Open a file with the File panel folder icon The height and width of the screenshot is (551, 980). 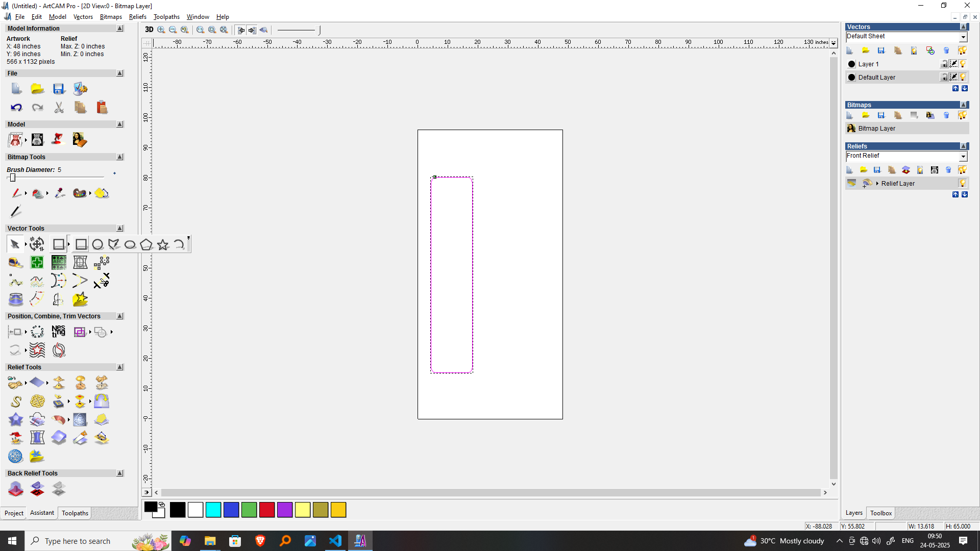pyautogui.click(x=37, y=89)
